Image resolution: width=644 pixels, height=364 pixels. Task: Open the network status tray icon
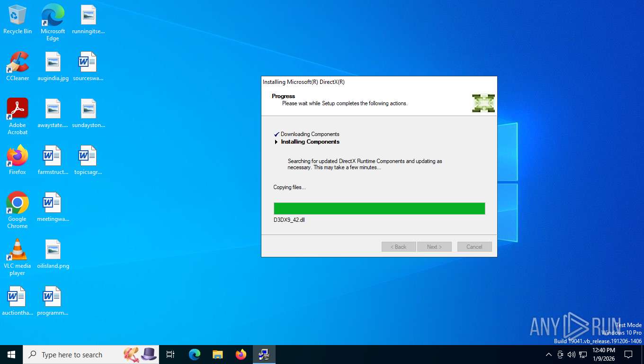[583, 355]
